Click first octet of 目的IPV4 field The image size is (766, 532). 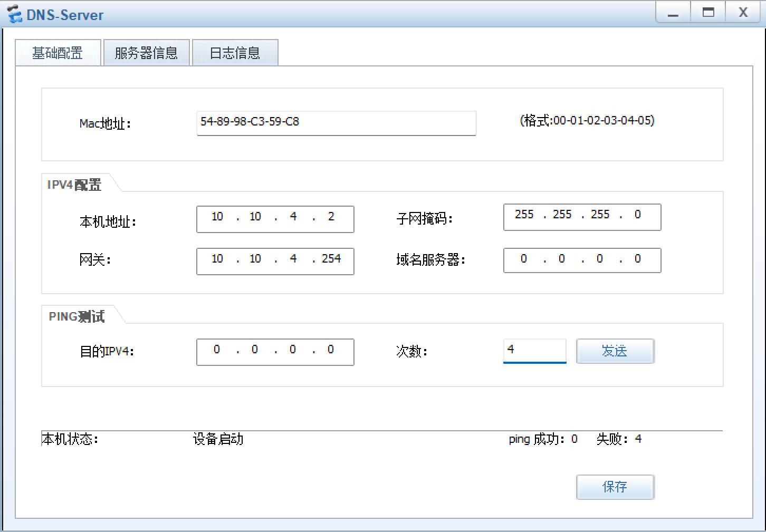(217, 350)
